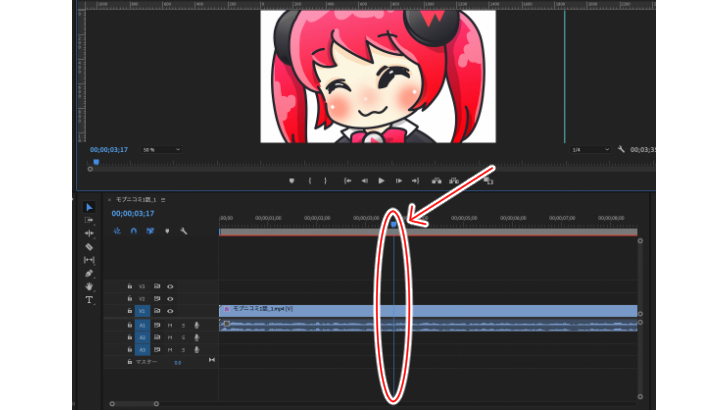Image resolution: width=728 pixels, height=410 pixels.
Task: Open the sequence panel menu icon
Action: pos(163,200)
